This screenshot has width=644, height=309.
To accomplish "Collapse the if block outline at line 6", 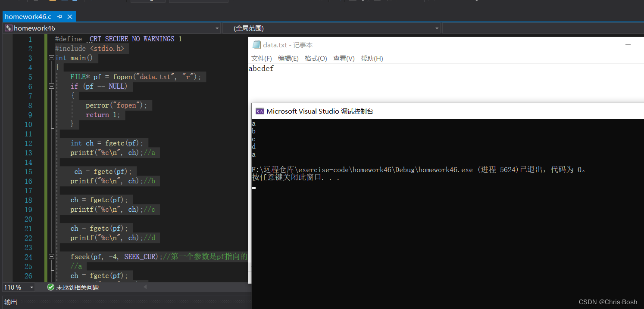I will [51, 86].
